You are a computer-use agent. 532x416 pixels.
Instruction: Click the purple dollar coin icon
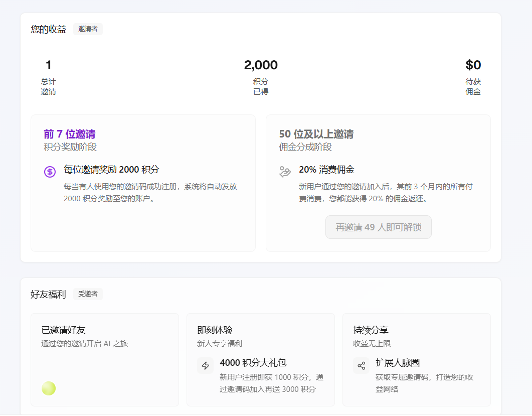(x=50, y=172)
